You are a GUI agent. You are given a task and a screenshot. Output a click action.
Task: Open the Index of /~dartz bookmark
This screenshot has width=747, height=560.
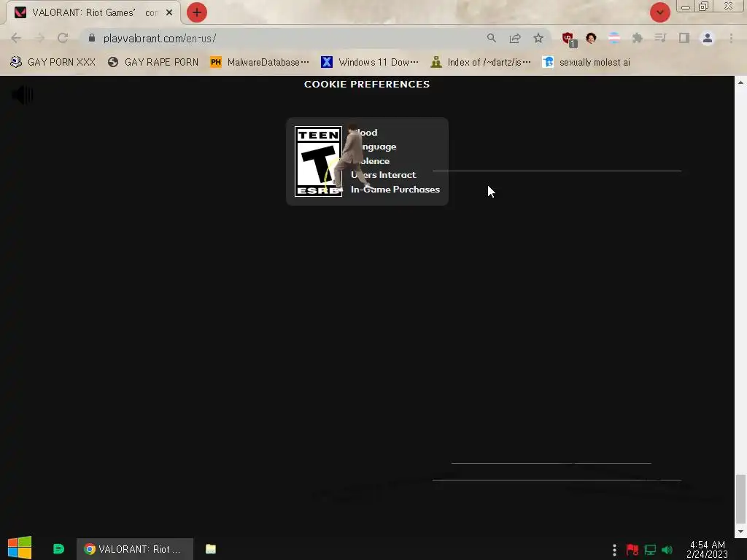coord(481,63)
